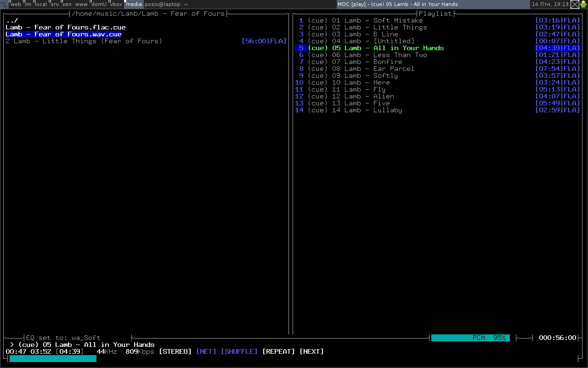The width and height of the screenshot is (588, 368).
Task: Click the crossed-box tray icon beside the clock
Action: coord(575,5)
